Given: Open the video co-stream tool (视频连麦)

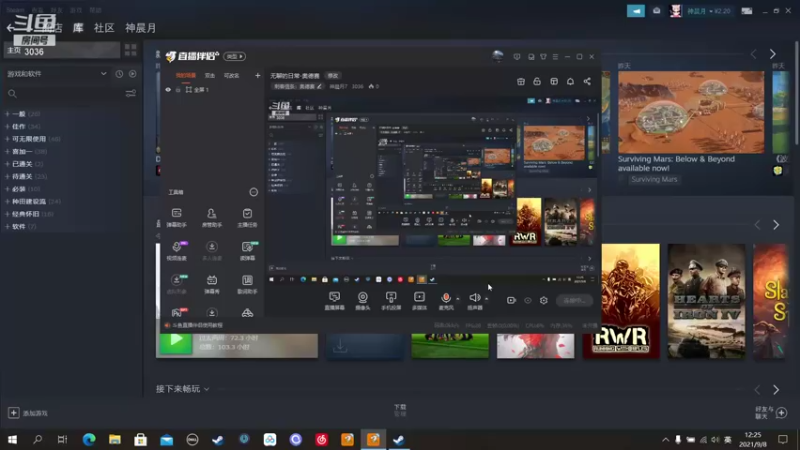Looking at the screenshot, I should [177, 251].
